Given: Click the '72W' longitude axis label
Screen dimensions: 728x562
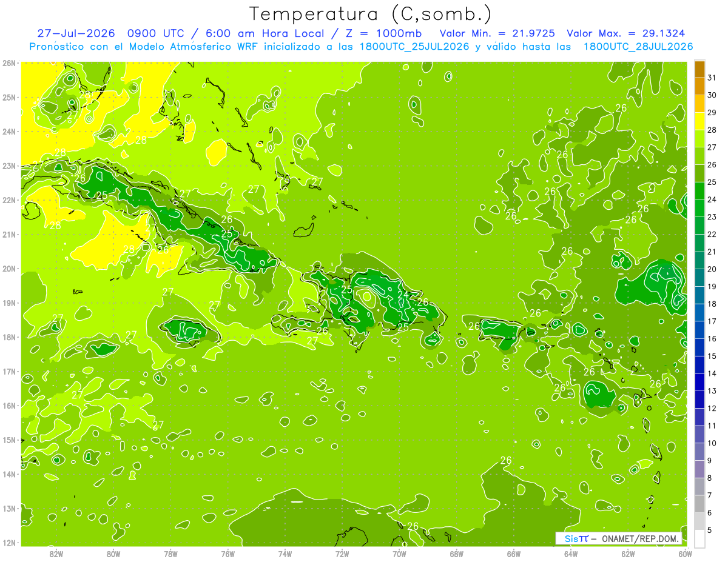Looking at the screenshot, I should click(x=342, y=554).
